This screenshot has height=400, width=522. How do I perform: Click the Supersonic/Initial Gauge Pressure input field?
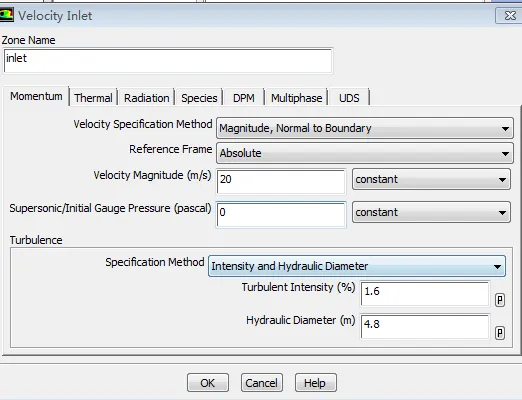[281, 215]
